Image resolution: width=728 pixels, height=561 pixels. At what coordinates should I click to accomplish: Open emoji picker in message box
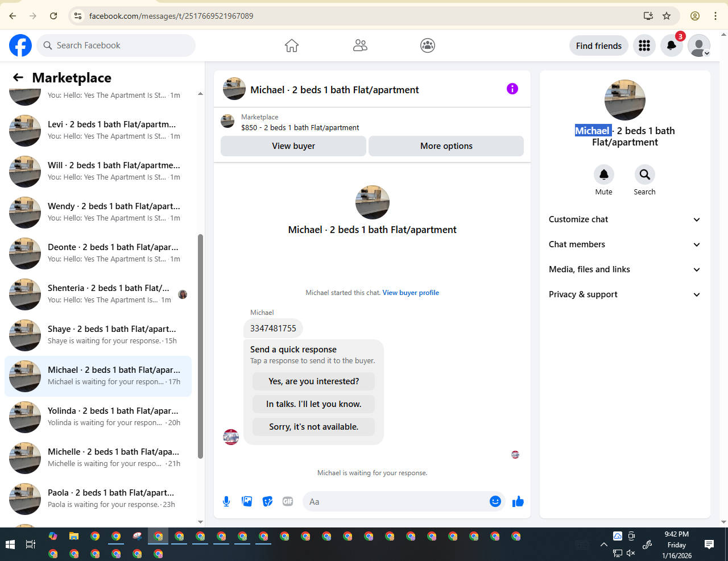tap(495, 501)
